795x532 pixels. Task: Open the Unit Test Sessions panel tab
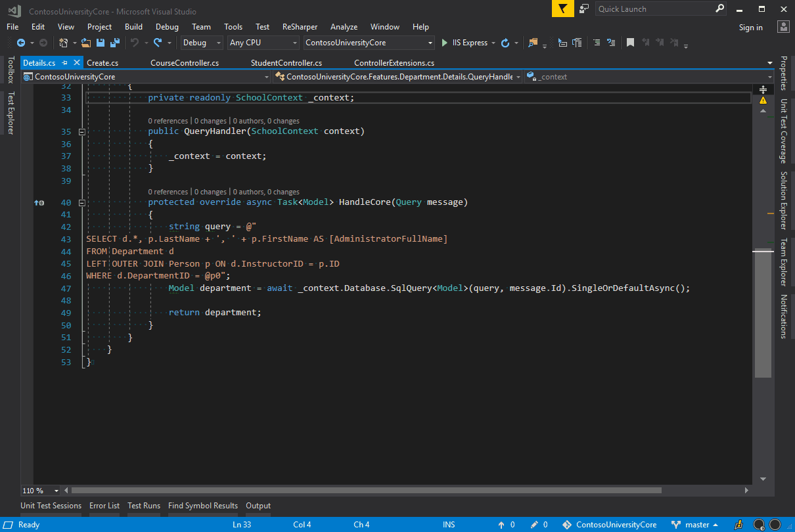tap(51, 506)
